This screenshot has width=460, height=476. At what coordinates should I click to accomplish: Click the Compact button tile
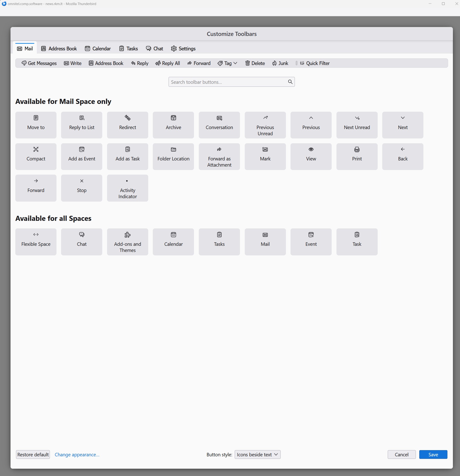tap(36, 156)
